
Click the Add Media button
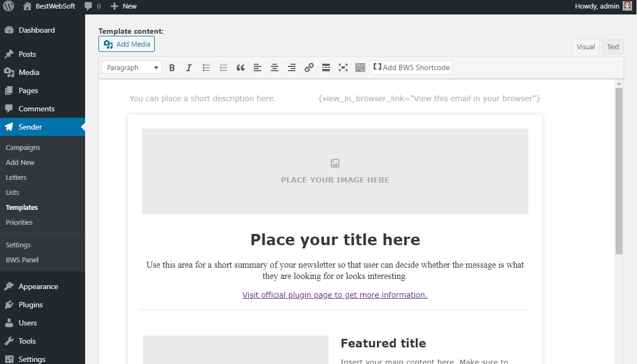pyautogui.click(x=126, y=44)
